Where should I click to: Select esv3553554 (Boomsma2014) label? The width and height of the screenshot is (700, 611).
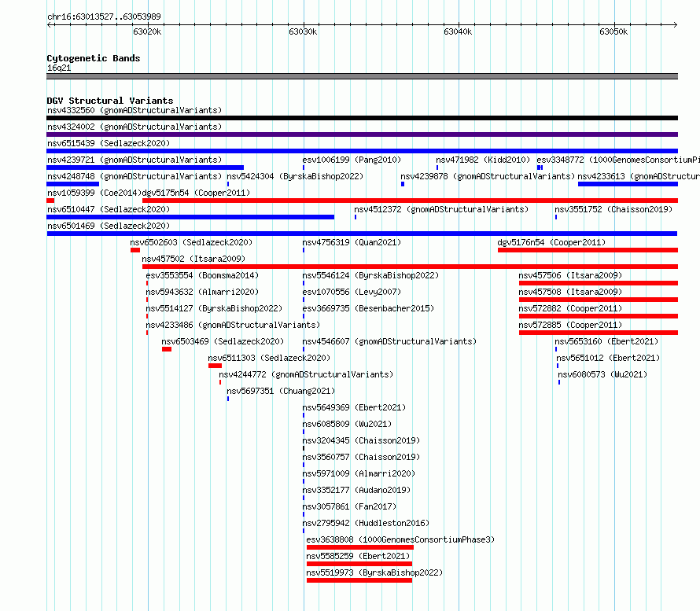pyautogui.click(x=202, y=275)
